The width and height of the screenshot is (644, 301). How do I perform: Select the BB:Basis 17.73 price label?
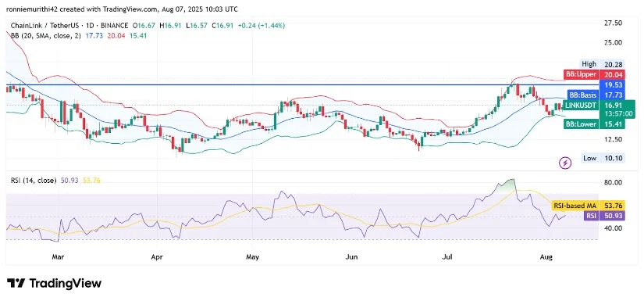(x=596, y=95)
